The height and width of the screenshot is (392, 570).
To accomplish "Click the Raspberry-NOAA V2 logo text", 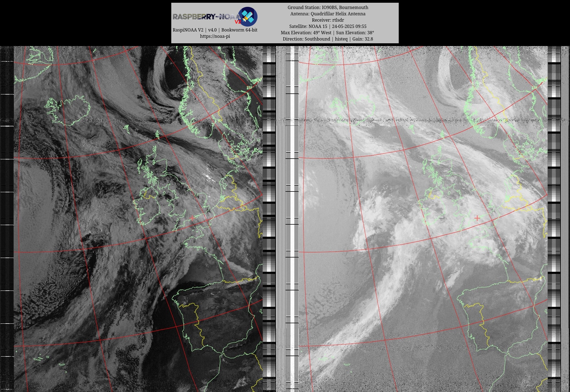I will point(207,17).
